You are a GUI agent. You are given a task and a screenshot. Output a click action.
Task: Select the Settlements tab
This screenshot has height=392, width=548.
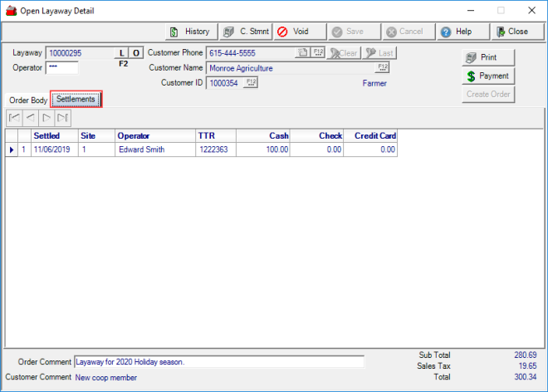[x=76, y=100]
